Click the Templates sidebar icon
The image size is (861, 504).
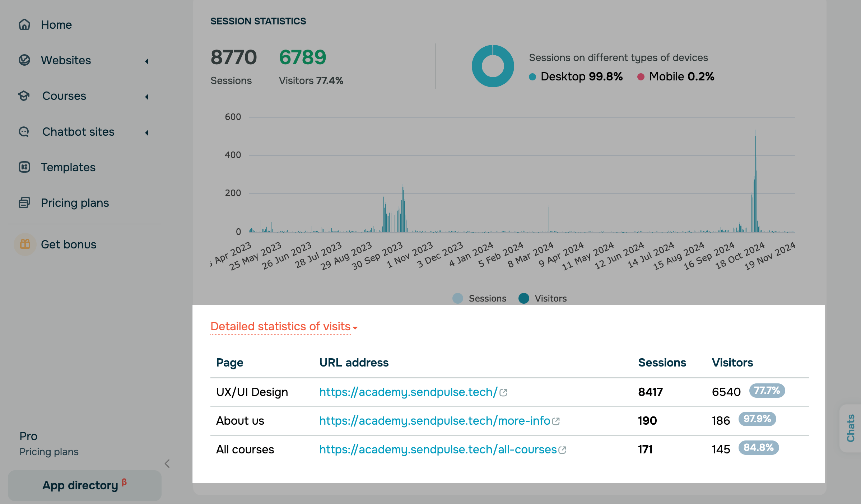pos(24,167)
